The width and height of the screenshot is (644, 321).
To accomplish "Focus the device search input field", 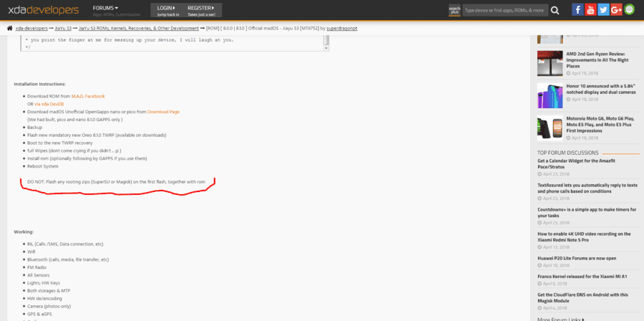I will 505,10.
